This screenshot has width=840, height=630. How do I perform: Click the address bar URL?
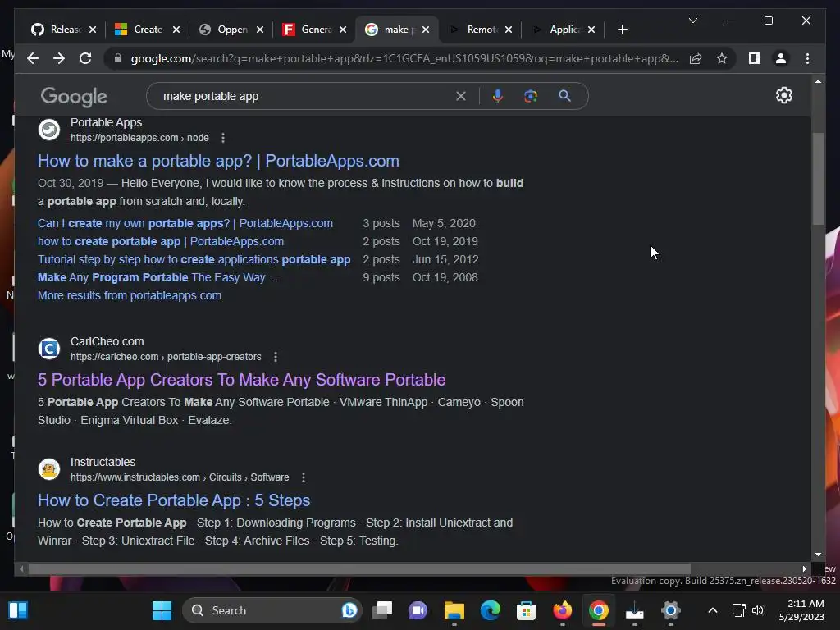(404, 58)
